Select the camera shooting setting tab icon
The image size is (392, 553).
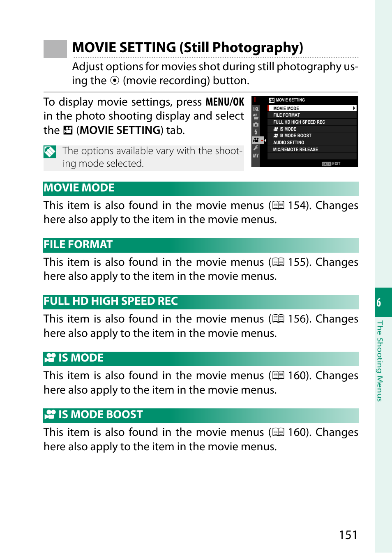coord(256,124)
